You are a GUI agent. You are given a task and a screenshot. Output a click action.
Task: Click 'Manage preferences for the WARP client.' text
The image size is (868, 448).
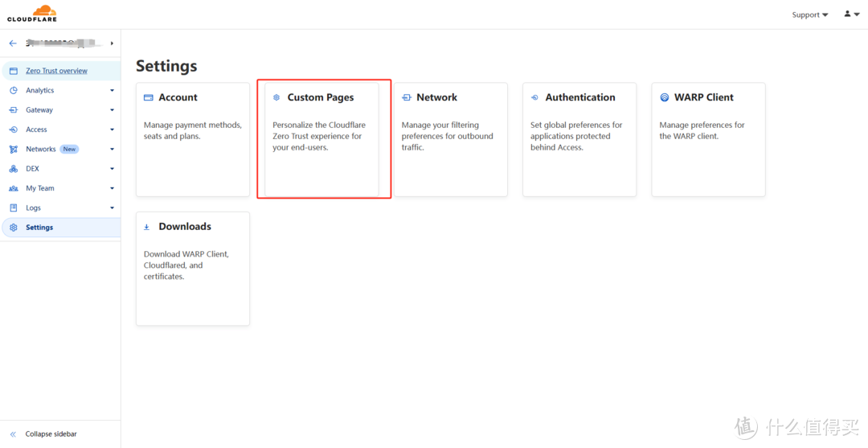click(702, 130)
